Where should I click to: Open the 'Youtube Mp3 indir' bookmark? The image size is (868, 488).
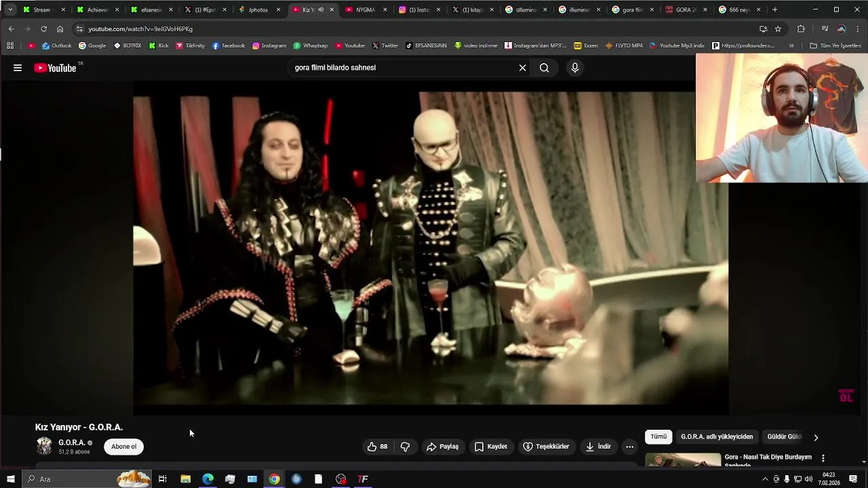677,45
